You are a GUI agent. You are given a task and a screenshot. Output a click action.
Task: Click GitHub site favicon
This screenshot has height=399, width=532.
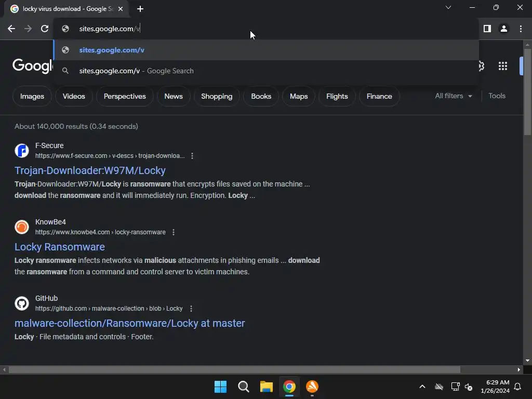[22, 303]
